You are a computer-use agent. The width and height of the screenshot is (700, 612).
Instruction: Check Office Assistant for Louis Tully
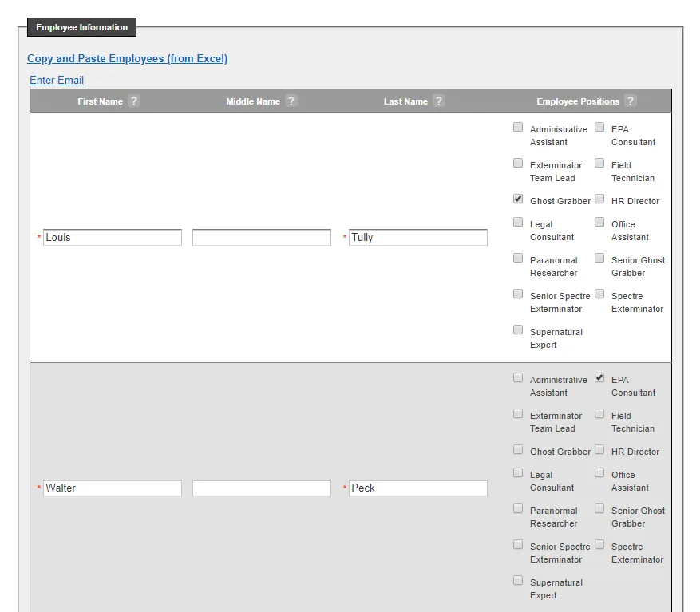599,222
